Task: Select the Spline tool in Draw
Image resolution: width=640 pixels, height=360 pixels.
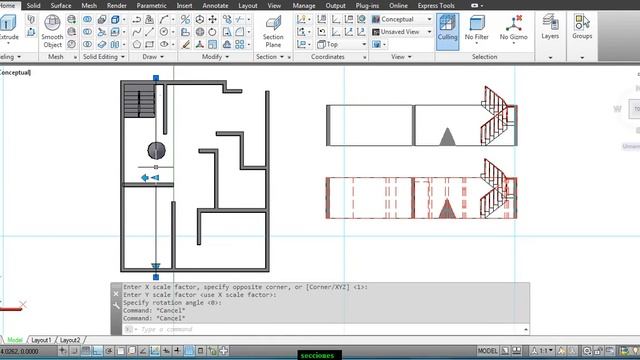Action: (137, 32)
